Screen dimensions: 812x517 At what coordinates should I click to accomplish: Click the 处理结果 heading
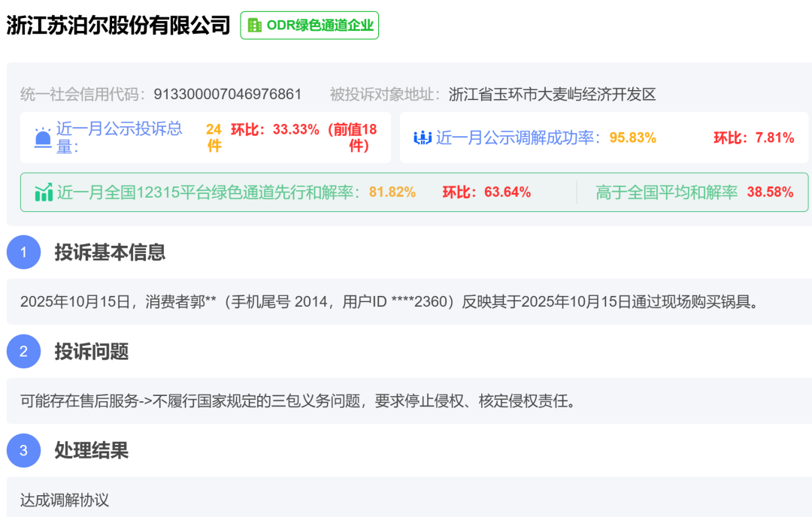(x=92, y=450)
